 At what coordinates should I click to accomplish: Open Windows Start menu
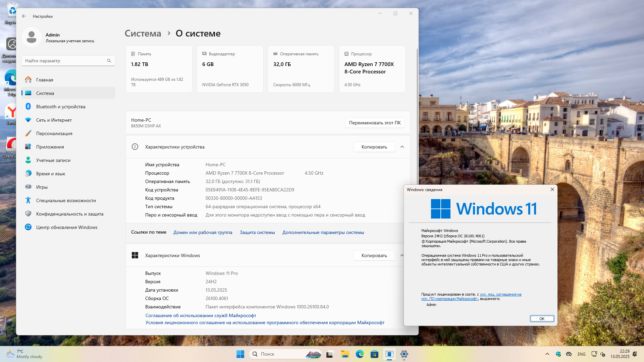tap(240, 354)
